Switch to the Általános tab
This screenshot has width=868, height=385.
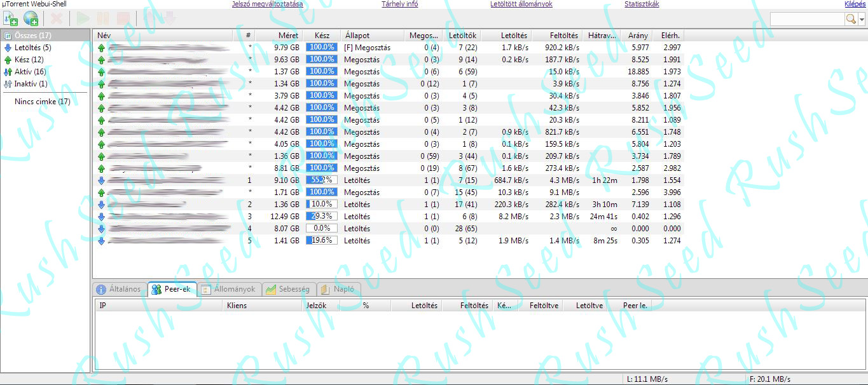(118, 290)
